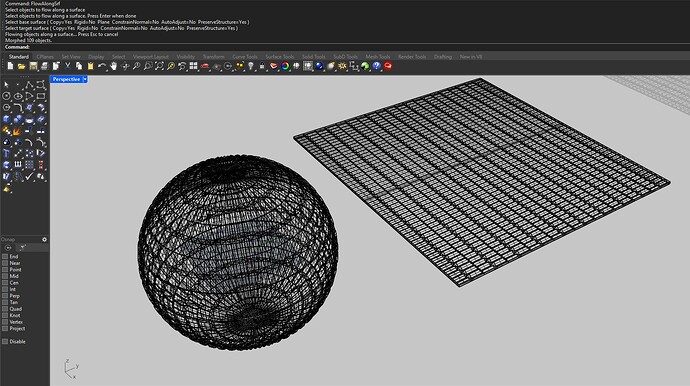This screenshot has height=386, width=690.
Task: Check the Disable osnap checkbox
Action: (x=5, y=342)
